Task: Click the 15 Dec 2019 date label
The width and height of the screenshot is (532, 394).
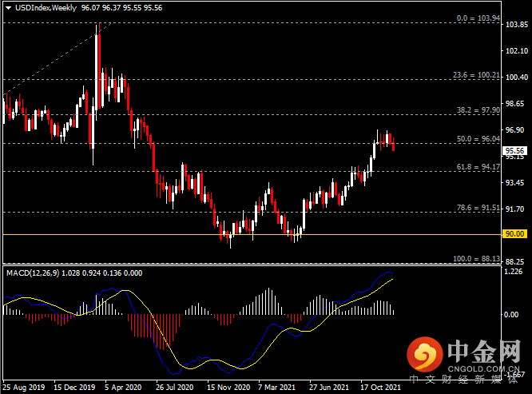Action: coord(74,388)
